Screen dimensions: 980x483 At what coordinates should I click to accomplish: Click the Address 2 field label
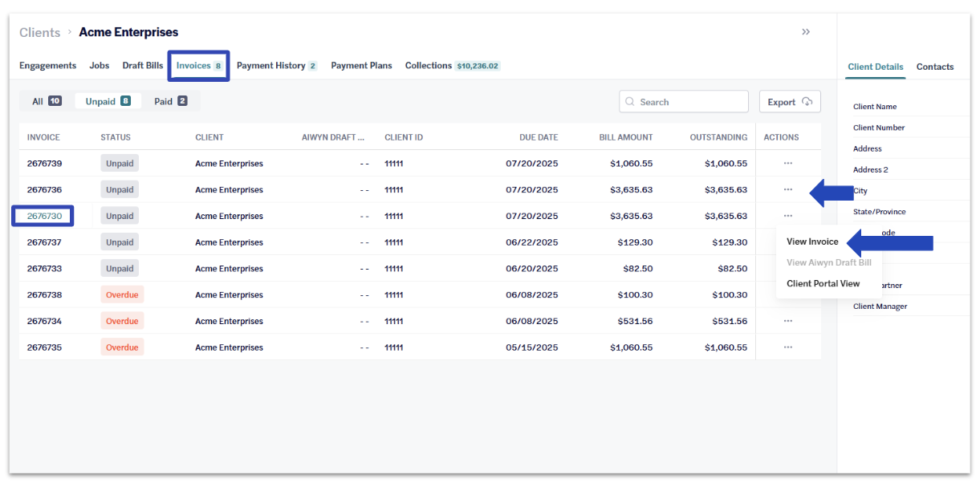coord(871,170)
